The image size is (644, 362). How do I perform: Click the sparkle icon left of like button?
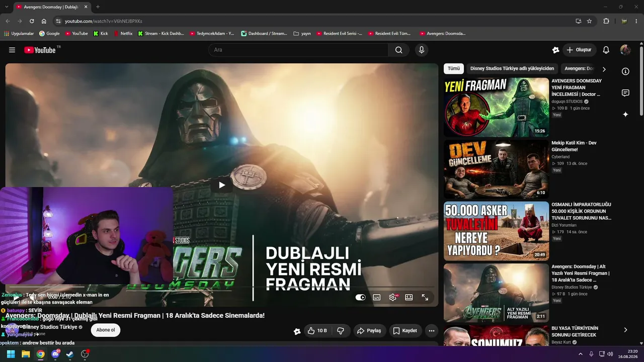click(x=297, y=331)
